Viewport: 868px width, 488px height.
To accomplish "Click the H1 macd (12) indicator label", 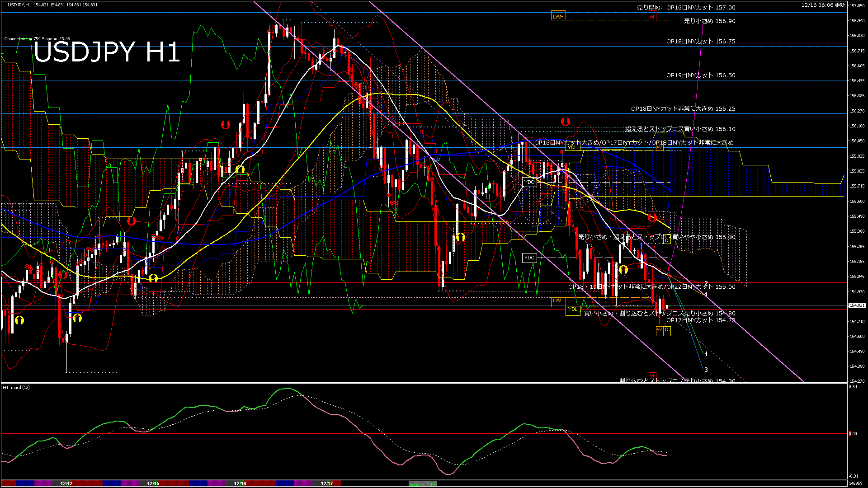I will [x=16, y=388].
